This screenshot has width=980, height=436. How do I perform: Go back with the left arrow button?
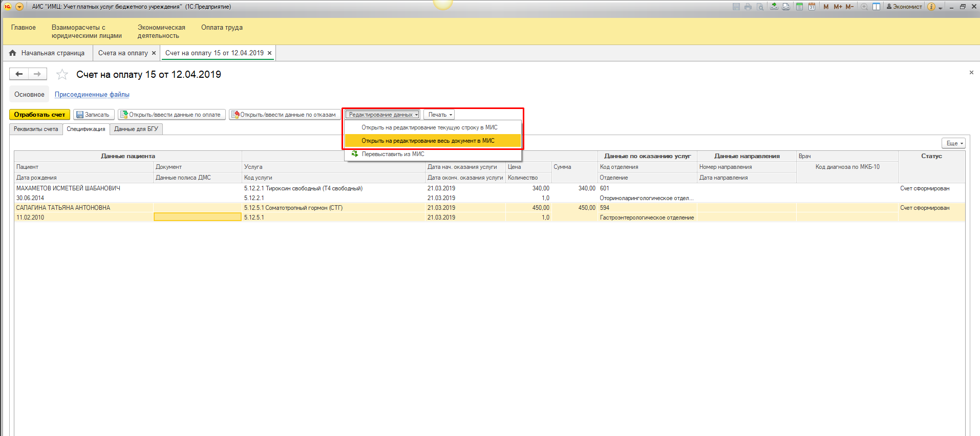click(x=19, y=74)
